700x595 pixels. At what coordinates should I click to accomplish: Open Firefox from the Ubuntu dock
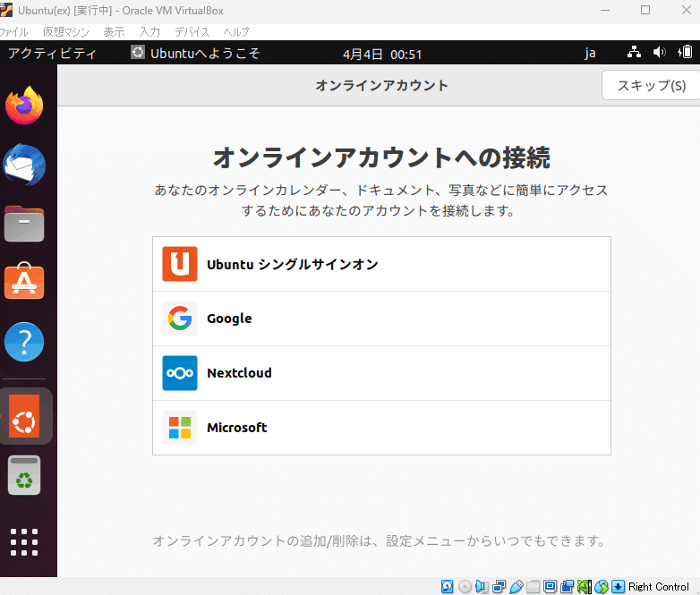coord(24,106)
